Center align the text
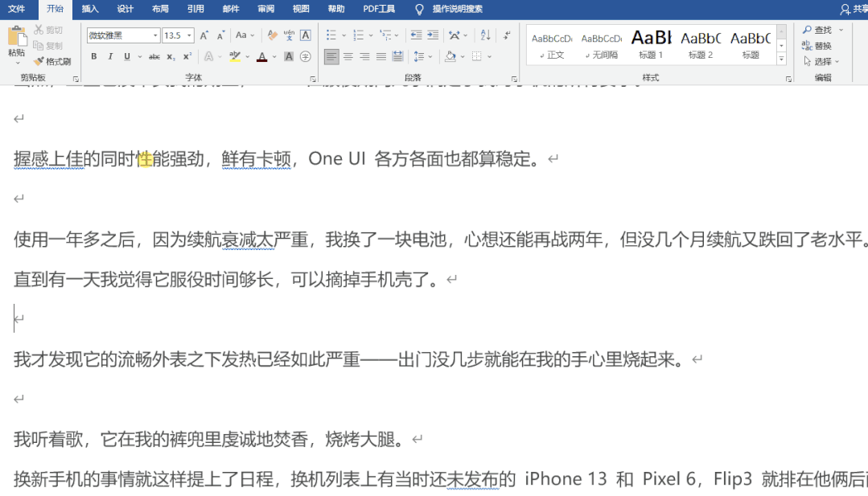The image size is (868, 496). (x=348, y=56)
